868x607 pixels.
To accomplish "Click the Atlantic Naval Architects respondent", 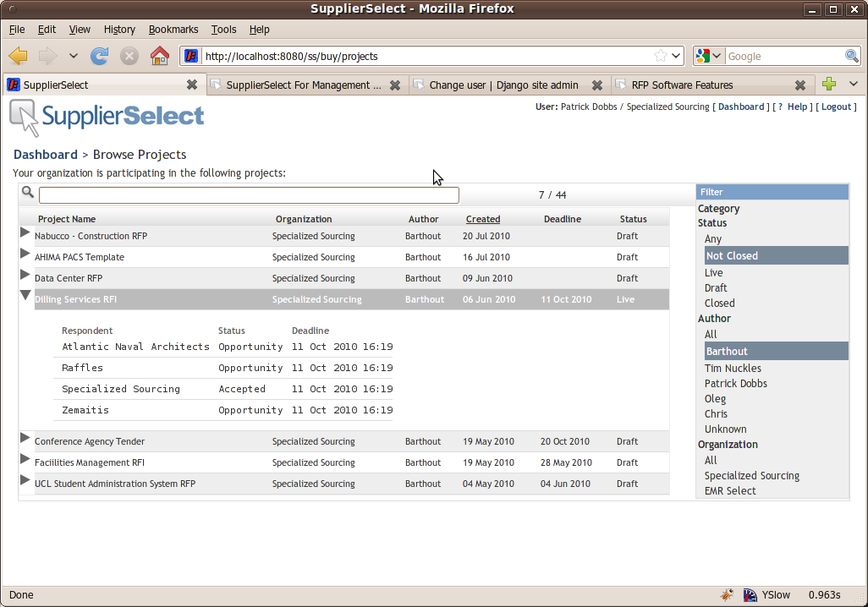I will 135,347.
